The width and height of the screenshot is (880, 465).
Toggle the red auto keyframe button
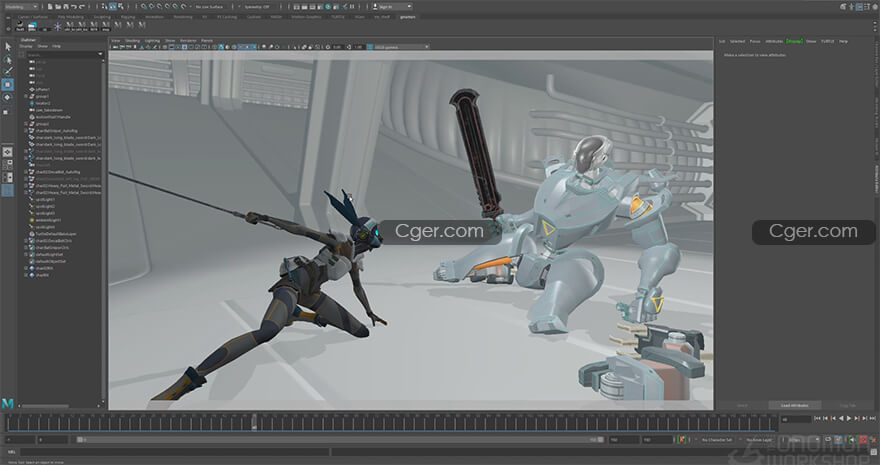(863, 440)
